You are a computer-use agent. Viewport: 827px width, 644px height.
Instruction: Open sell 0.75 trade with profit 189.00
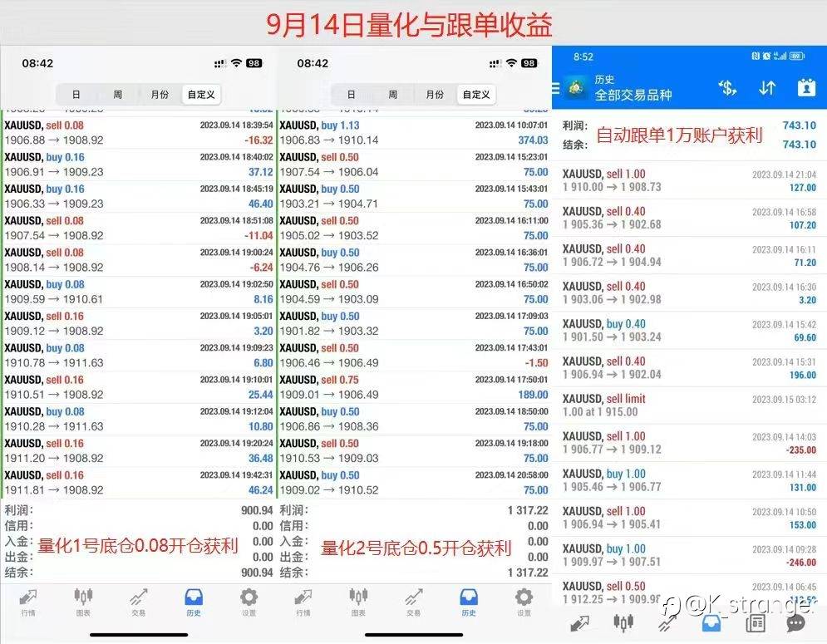click(414, 387)
